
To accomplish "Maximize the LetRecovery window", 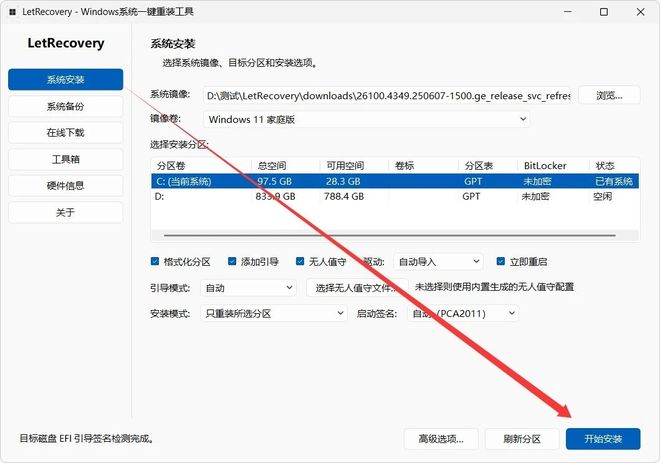I will click(x=604, y=12).
